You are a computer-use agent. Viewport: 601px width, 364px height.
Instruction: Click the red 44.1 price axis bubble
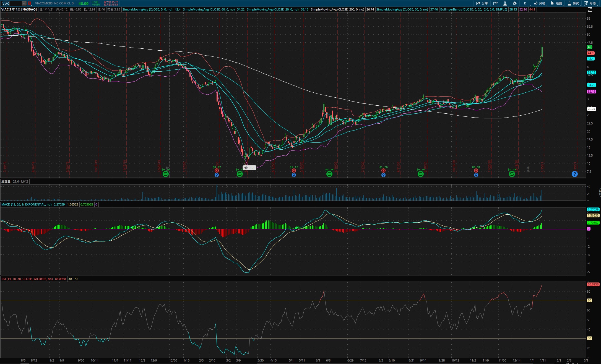coord(590,53)
